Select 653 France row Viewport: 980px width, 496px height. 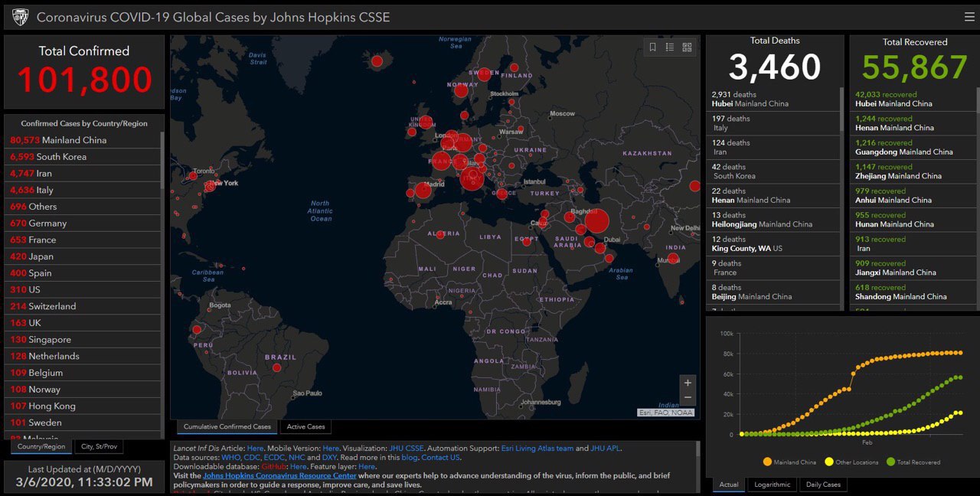pyautogui.click(x=83, y=240)
